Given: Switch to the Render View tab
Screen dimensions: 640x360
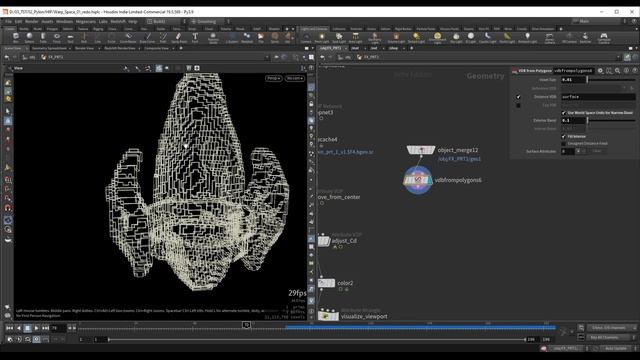Looking at the screenshot, I should pyautogui.click(x=84, y=48).
